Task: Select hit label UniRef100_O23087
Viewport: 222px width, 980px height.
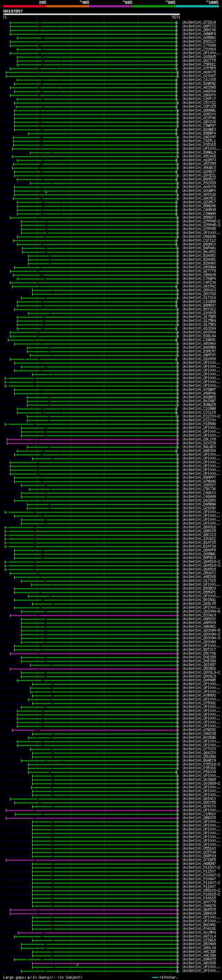Action: coord(199,76)
